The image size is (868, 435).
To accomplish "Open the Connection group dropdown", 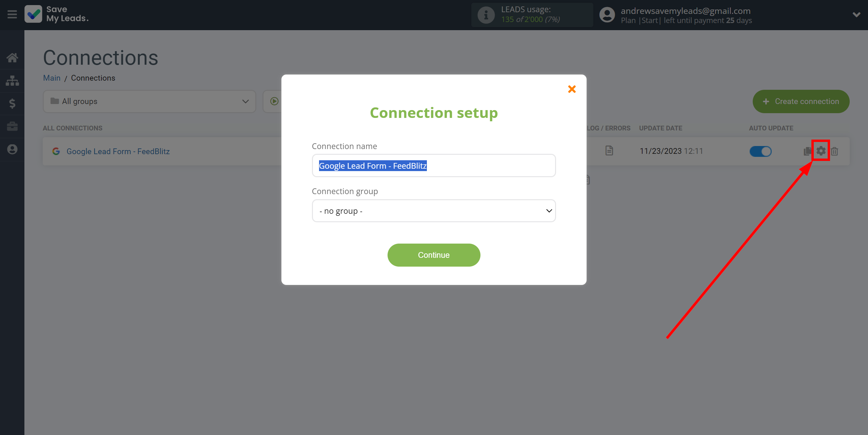I will [x=433, y=211].
